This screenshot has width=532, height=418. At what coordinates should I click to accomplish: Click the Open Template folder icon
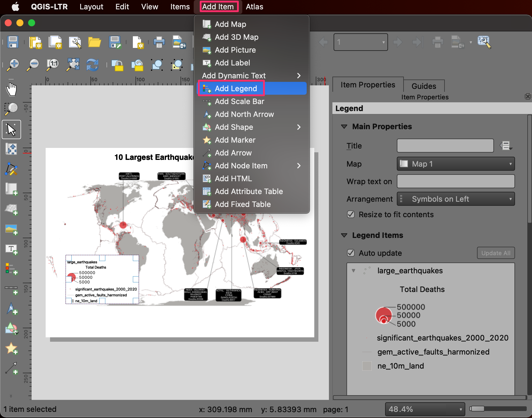95,42
